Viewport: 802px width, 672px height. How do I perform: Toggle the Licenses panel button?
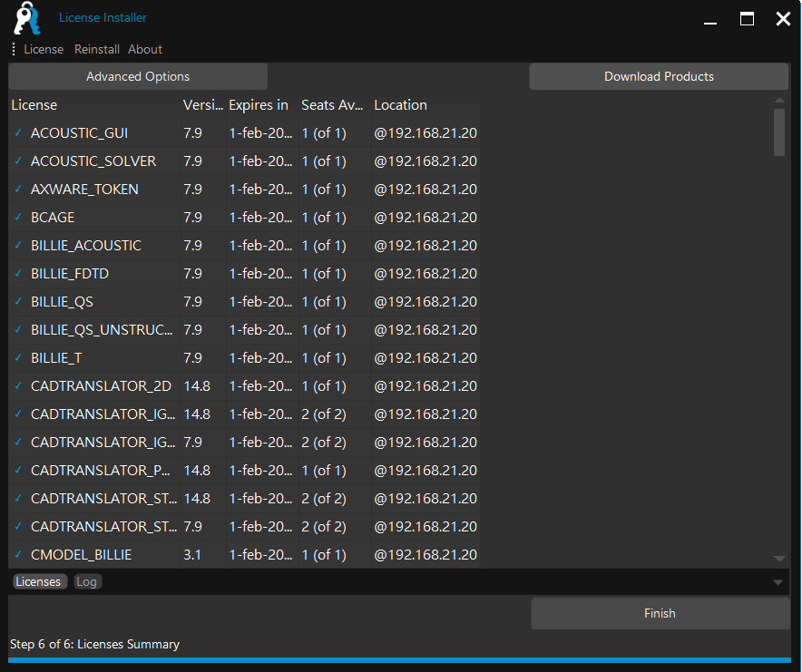pyautogui.click(x=38, y=582)
